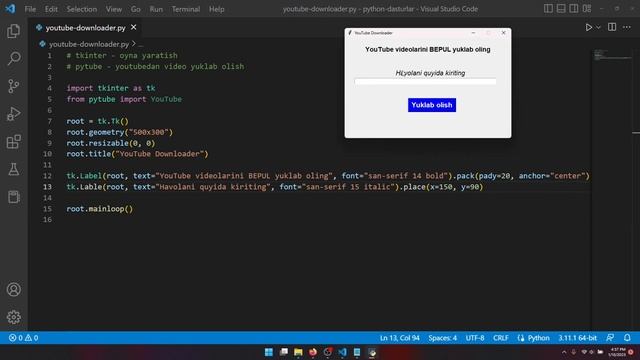Click 'YouTube videolarini BEPUL yuklab oling' heading
Viewport: 640px width, 360px height.
(427, 49)
